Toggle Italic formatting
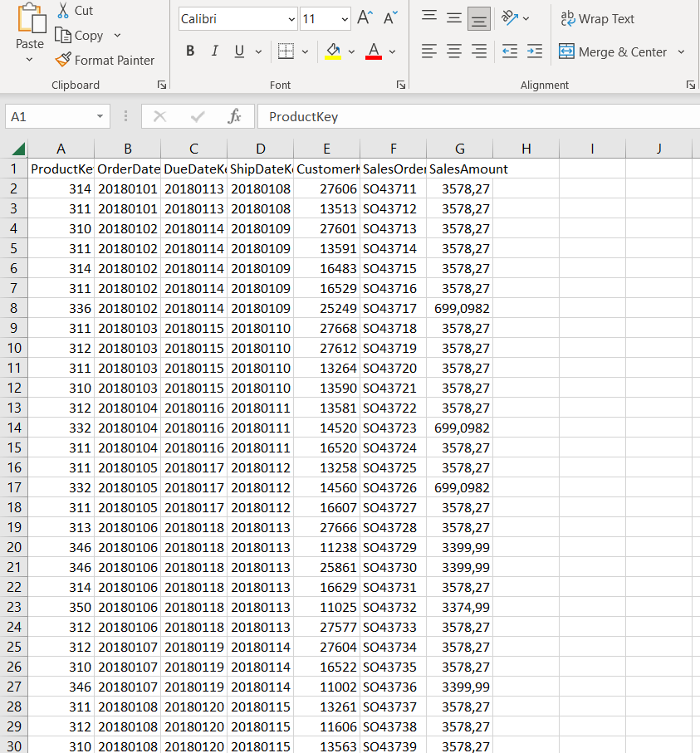This screenshot has height=753, width=700. coord(214,51)
